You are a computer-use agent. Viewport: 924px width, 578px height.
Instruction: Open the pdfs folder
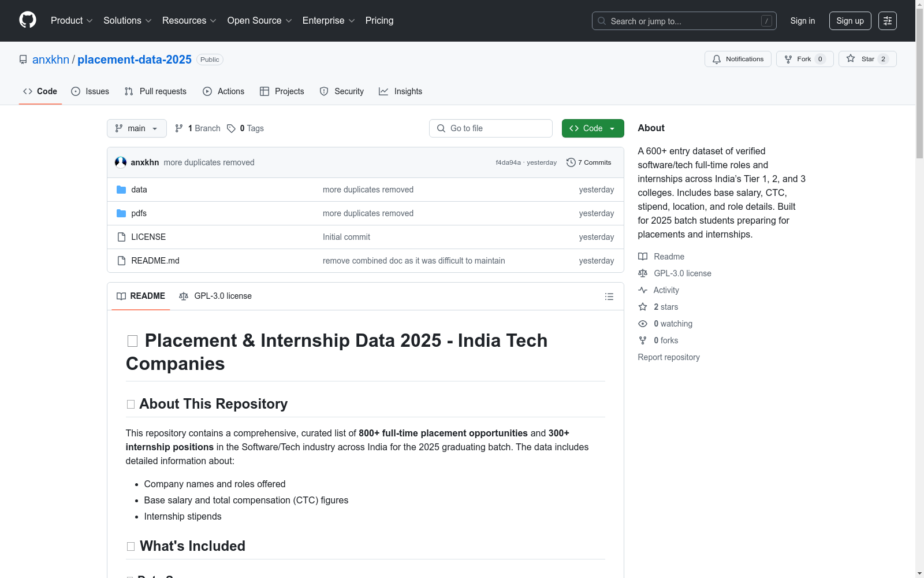[139, 213]
